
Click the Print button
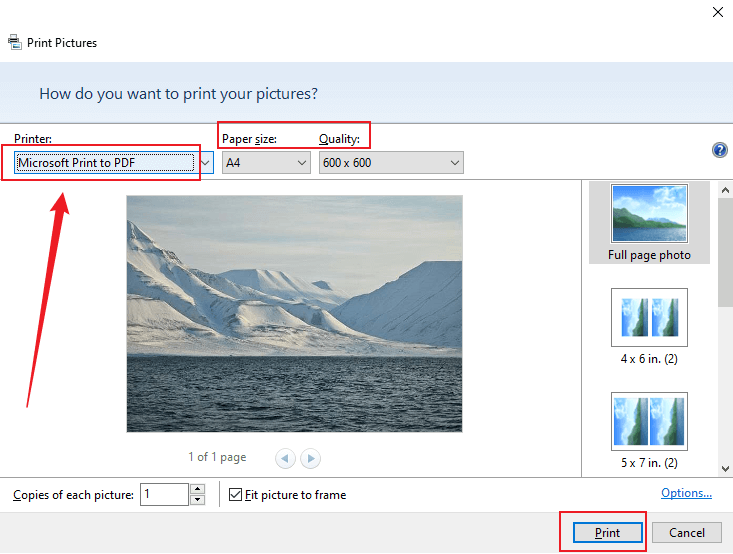607,532
